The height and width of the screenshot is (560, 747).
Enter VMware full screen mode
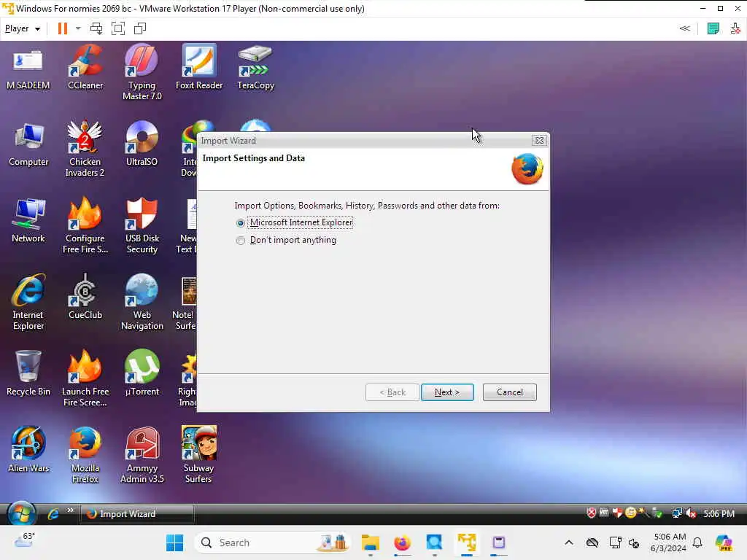[117, 28]
